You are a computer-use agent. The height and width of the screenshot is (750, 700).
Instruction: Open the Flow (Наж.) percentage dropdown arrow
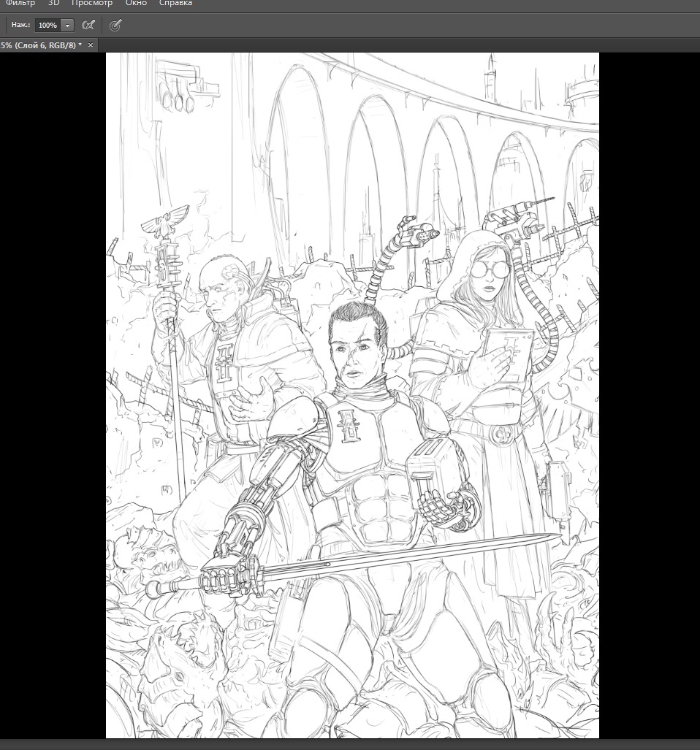tap(68, 25)
